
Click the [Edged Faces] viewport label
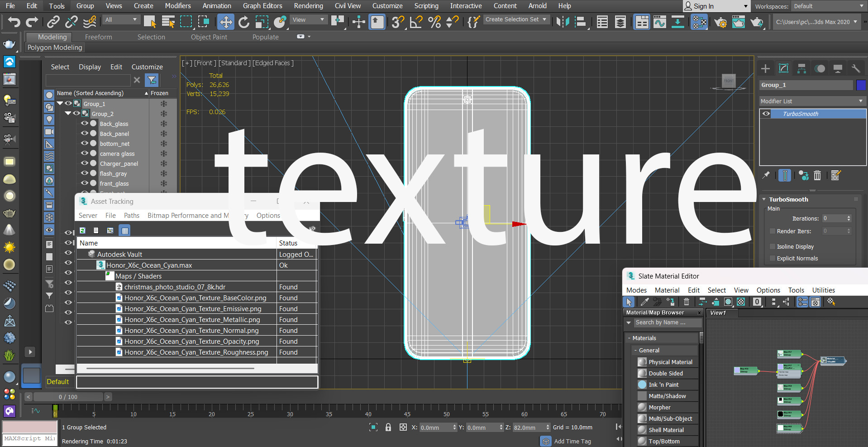click(273, 63)
